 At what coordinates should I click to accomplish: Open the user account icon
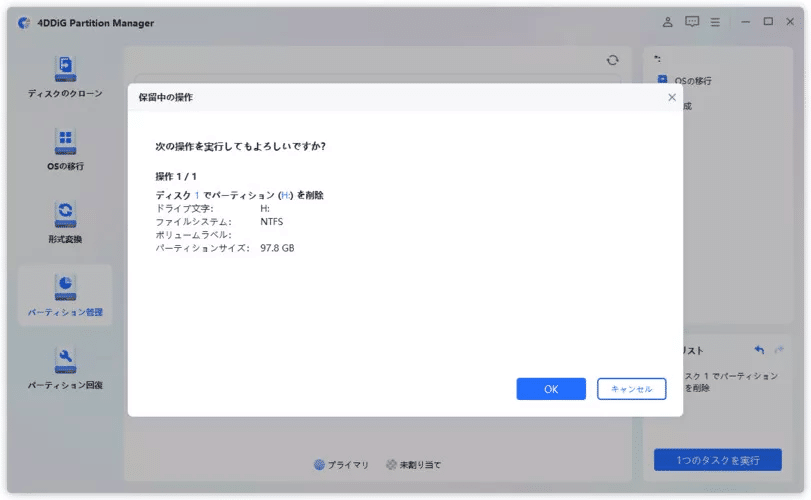click(668, 22)
